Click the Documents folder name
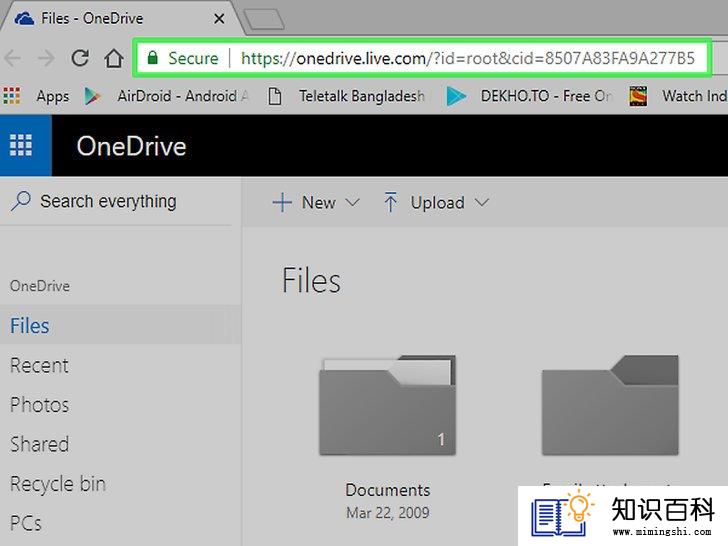This screenshot has height=546, width=728. (388, 490)
